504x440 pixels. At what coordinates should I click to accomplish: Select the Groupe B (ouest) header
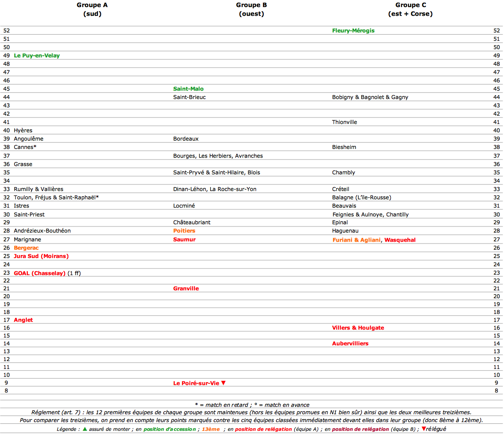(251, 9)
